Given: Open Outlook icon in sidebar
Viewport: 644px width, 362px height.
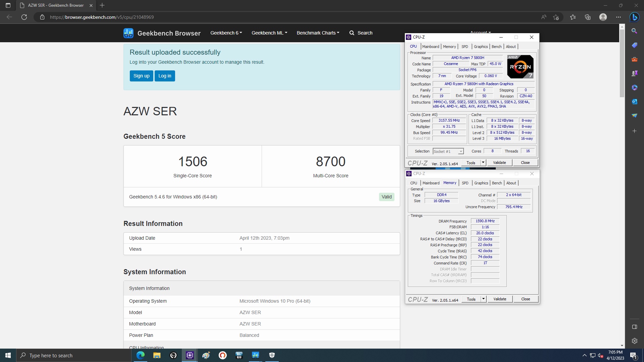Looking at the screenshot, I should (x=634, y=101).
